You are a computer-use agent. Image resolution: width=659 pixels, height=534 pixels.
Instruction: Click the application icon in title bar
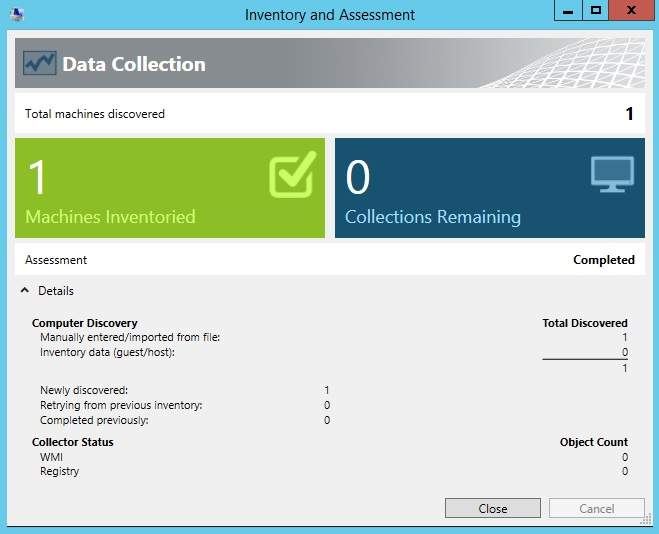(x=16, y=14)
